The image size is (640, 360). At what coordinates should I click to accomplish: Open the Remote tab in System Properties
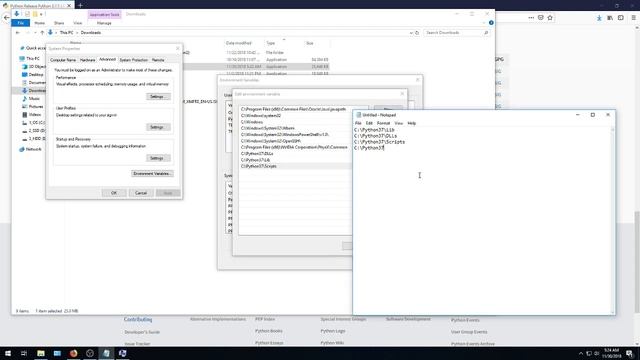click(158, 60)
